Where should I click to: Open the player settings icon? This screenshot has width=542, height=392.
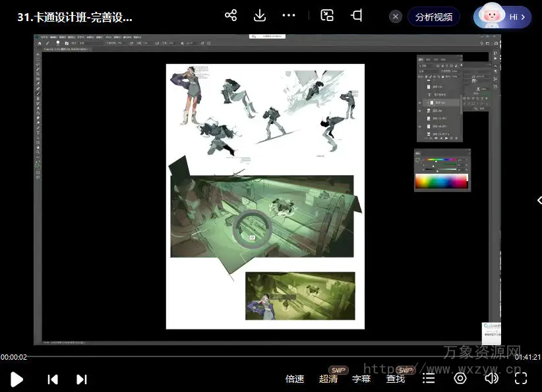tap(460, 379)
